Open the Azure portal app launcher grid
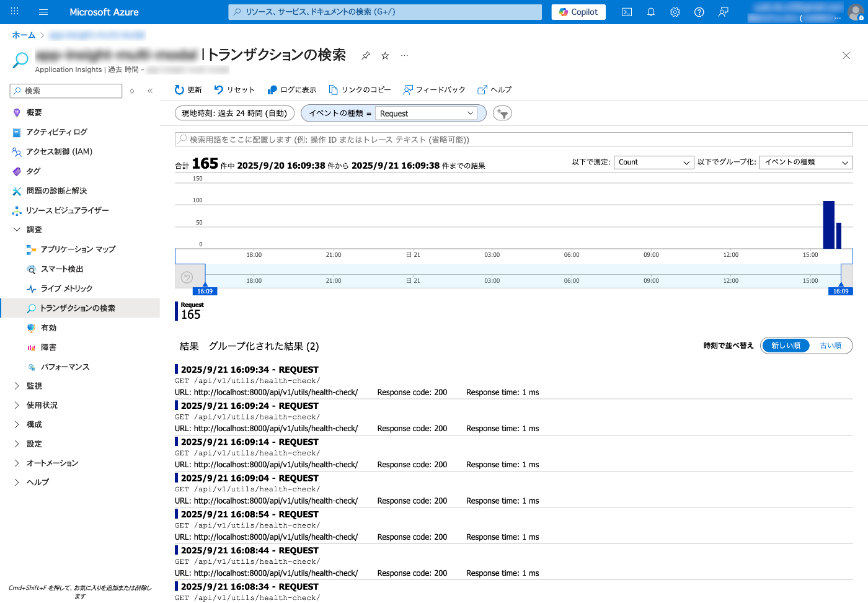 pos(15,12)
